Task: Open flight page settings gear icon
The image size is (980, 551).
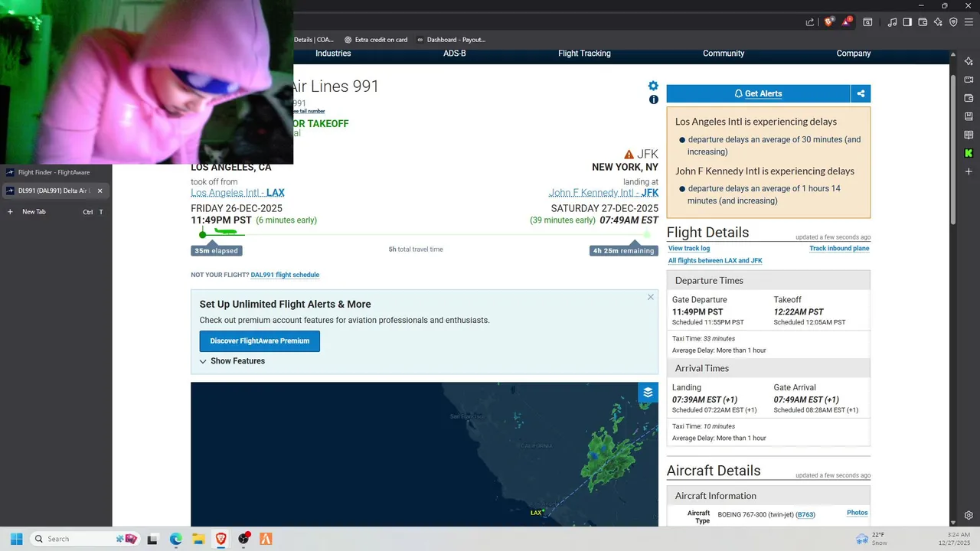Action: (653, 86)
